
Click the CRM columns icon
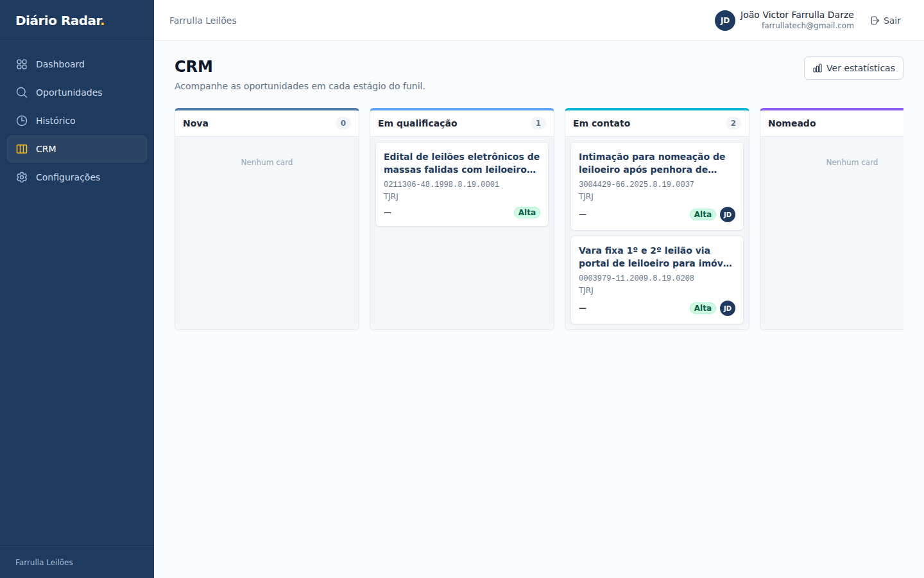coord(22,149)
